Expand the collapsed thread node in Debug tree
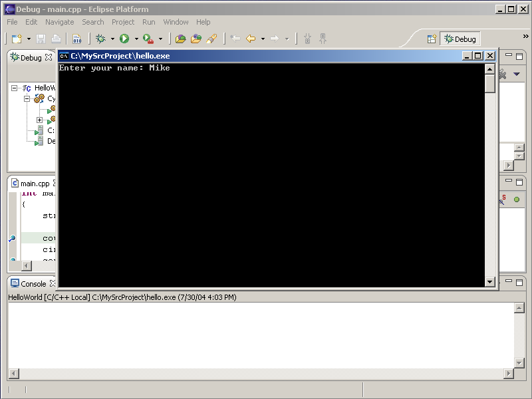The height and width of the screenshot is (399, 532). [x=39, y=120]
